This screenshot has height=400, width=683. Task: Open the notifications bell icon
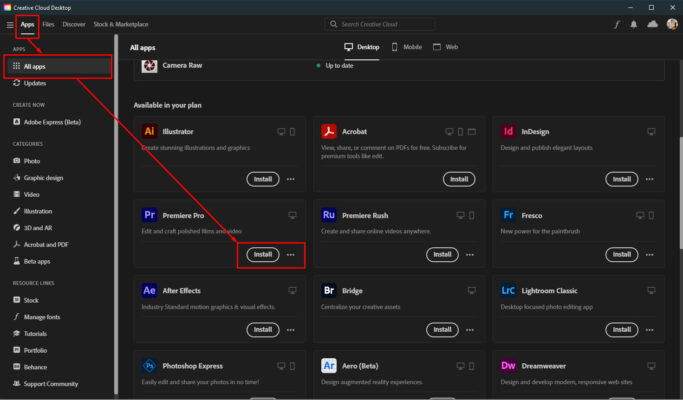coord(634,24)
